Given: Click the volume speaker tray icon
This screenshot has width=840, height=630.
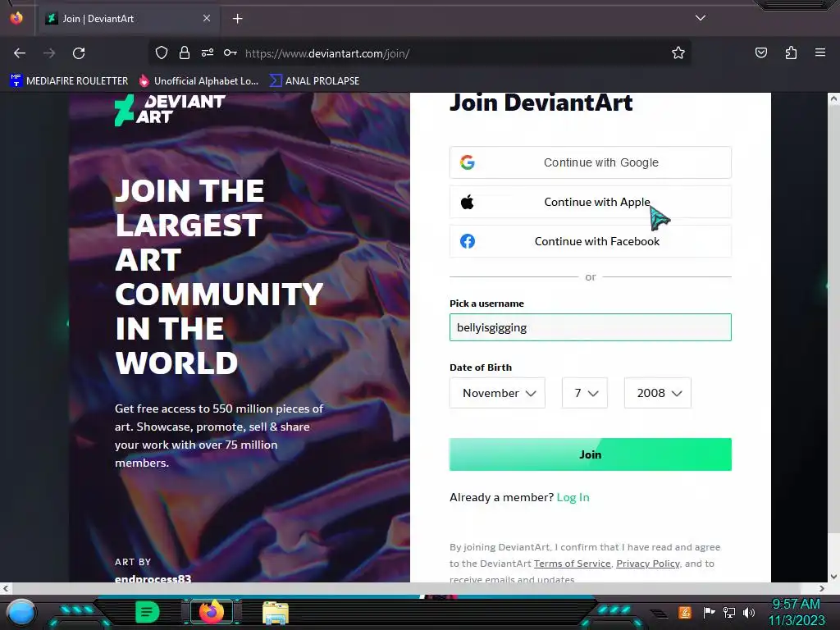Looking at the screenshot, I should point(749,612).
